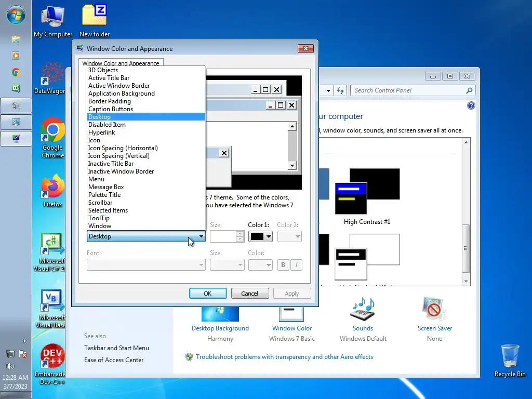
Task: Click the Control Panel help icon
Action: (471, 105)
